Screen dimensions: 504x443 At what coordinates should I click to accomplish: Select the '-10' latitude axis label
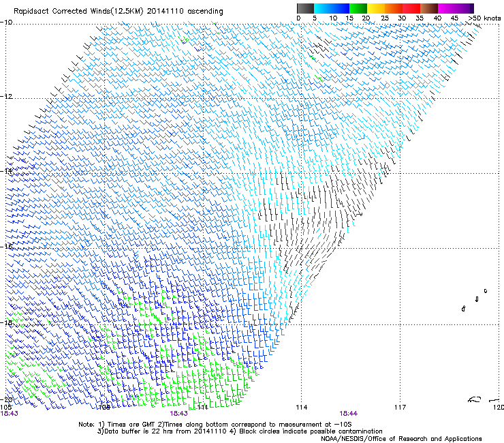click(x=6, y=22)
